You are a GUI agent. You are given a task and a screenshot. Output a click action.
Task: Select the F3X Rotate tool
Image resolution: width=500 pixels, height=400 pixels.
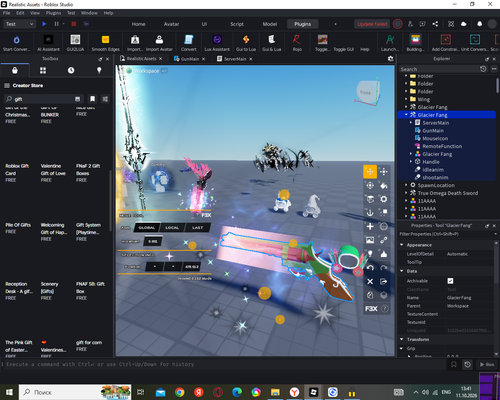pyautogui.click(x=370, y=185)
